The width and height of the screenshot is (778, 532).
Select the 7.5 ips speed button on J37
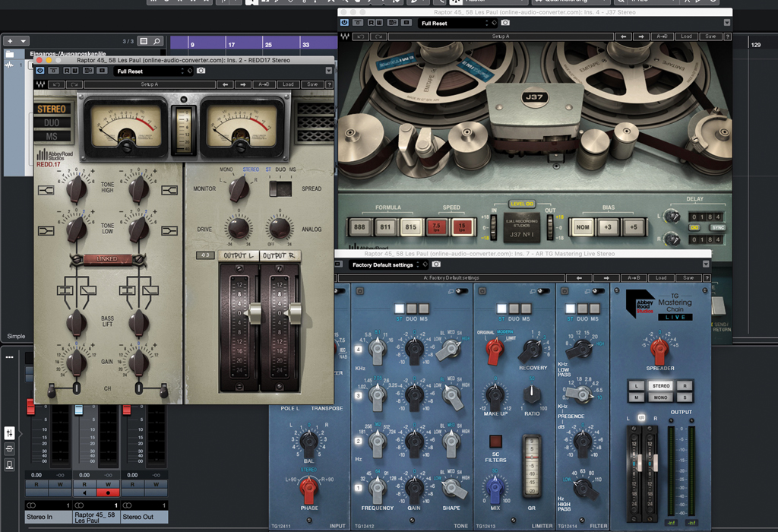(x=436, y=226)
